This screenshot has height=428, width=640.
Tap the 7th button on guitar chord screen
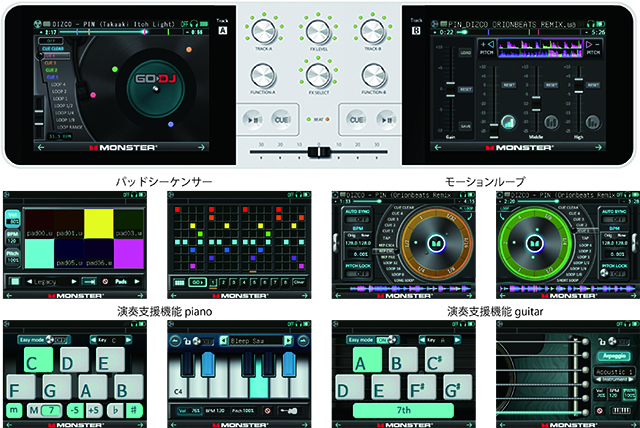pos(403,410)
